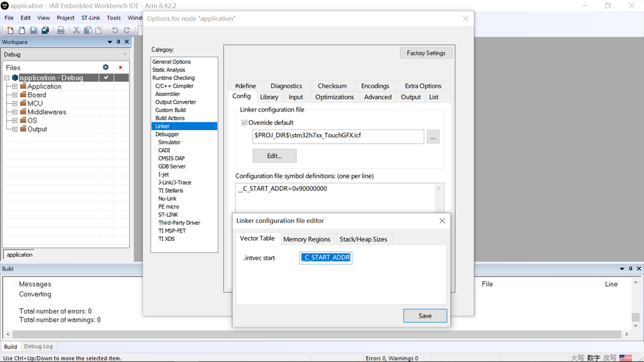Click the New Document toolbar icon
Viewport: 644px width, 362px height.
(x=10, y=30)
